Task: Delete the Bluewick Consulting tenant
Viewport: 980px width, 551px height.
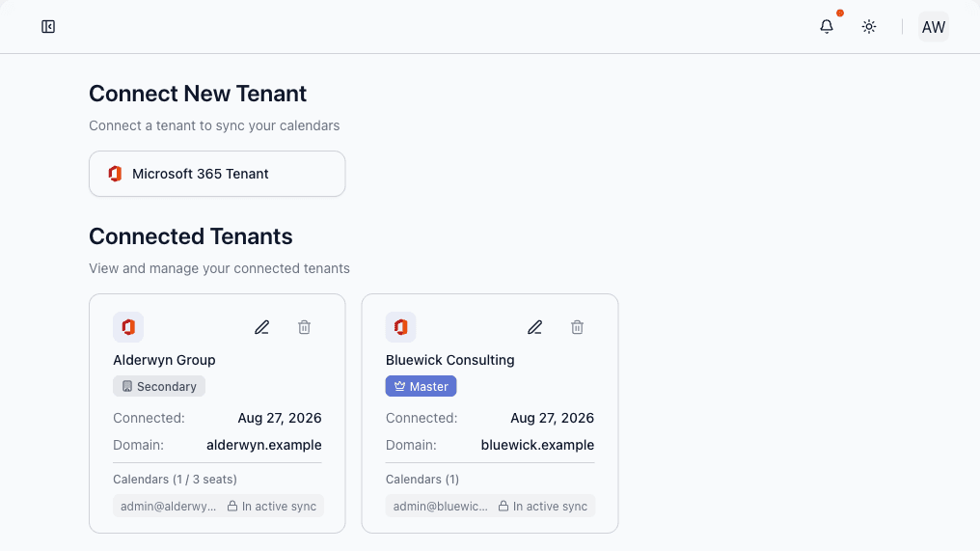Action: 577,327
